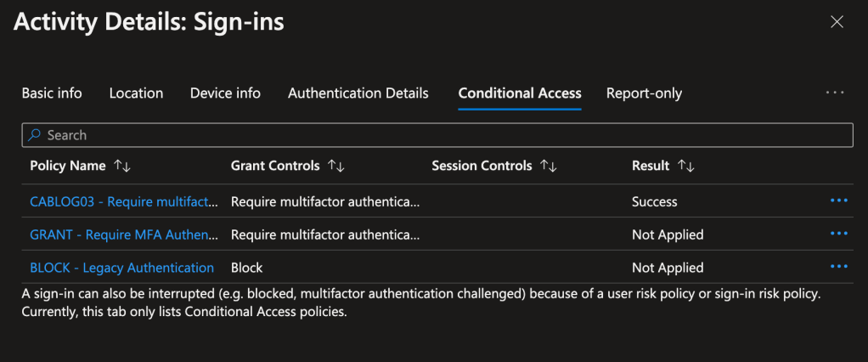The height and width of the screenshot is (362, 868).
Task: Open ellipsis menu for BLOCK Legacy Authentication row
Action: [x=838, y=267]
